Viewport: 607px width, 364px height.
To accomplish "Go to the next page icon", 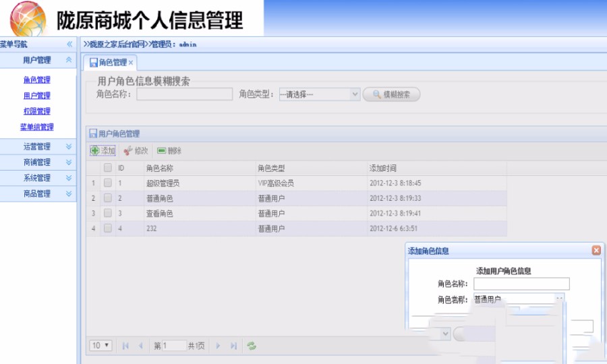I will point(218,346).
